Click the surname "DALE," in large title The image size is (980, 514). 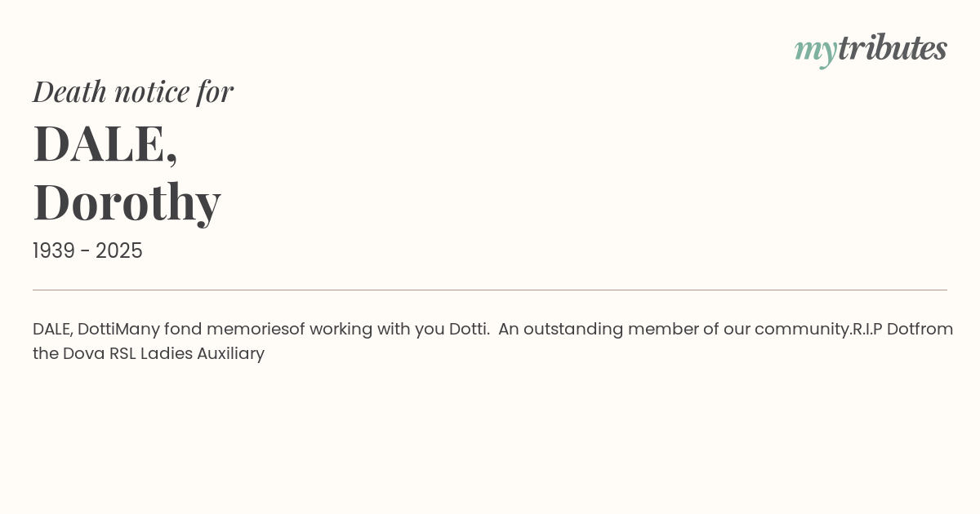[x=105, y=144]
